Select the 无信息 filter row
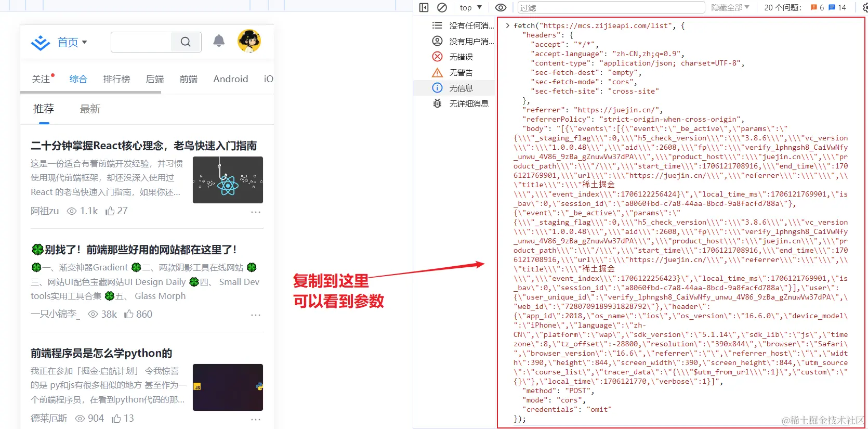The image size is (868, 429). tap(455, 88)
